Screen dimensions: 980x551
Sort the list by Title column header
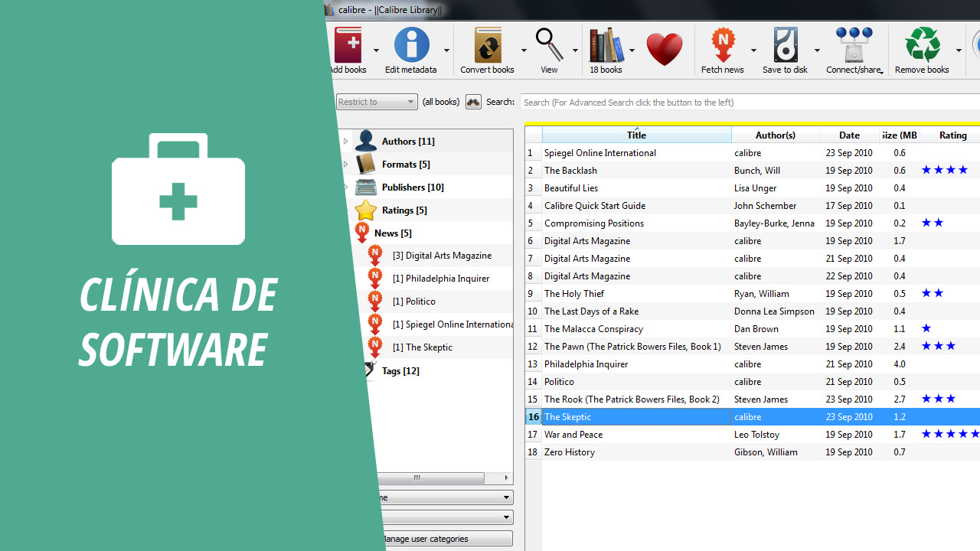coord(636,135)
